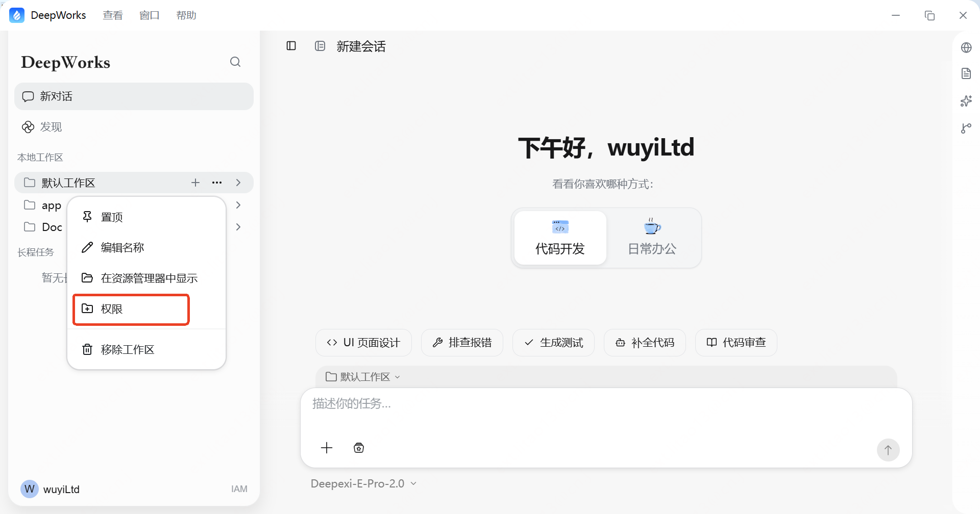
Task: Toggle the sidebar panel icon
Action: tap(291, 46)
